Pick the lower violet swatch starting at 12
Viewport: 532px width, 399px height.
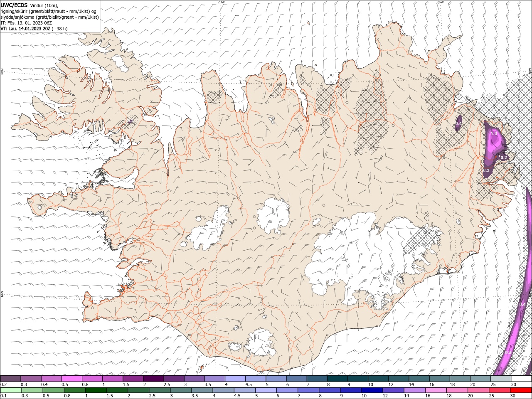[393, 390]
